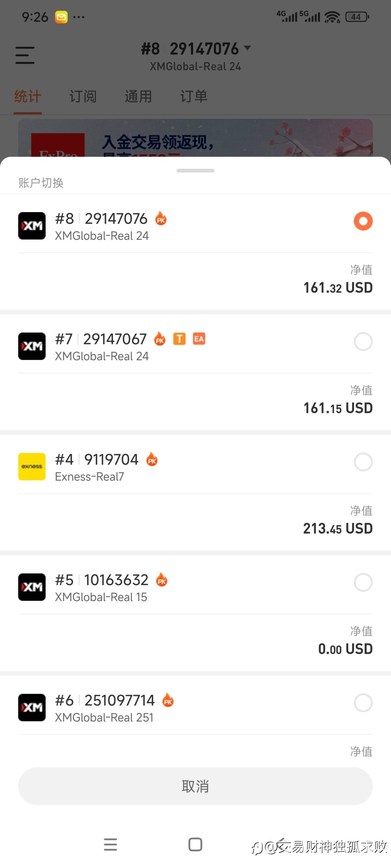This screenshot has width=391, height=868.
Task: Tap the XM logo of account #8
Action: coord(32,226)
